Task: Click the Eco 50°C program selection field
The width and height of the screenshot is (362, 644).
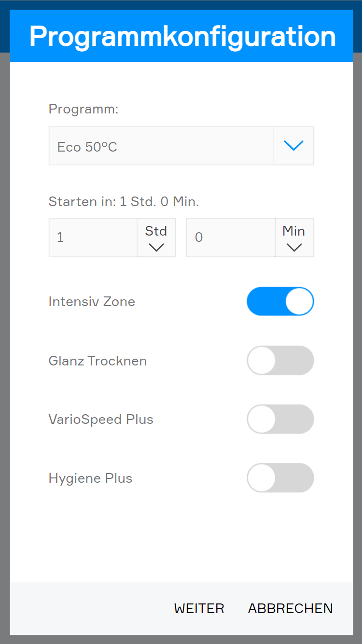Action: coord(161,146)
